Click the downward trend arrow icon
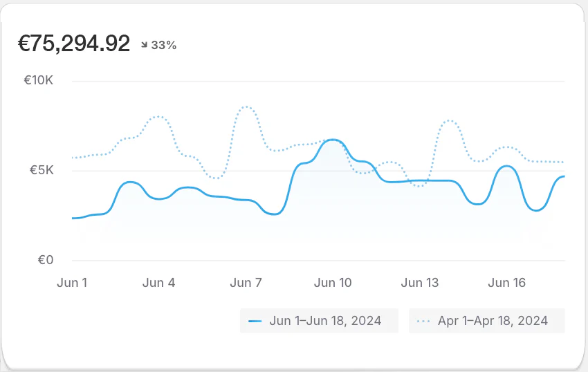This screenshot has height=372, width=588. tap(144, 45)
